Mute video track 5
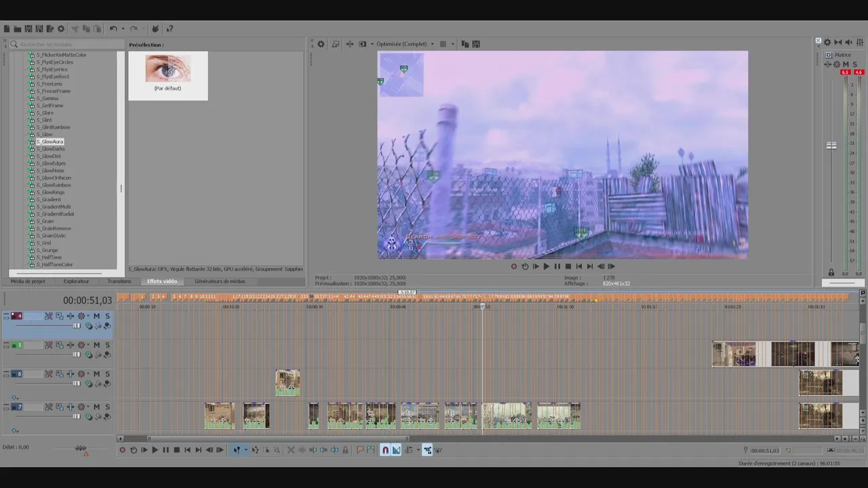 [x=97, y=345]
